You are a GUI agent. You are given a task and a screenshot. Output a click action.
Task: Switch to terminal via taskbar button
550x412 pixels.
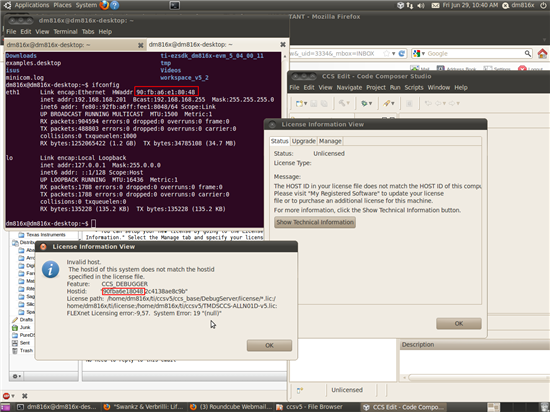(x=57, y=407)
